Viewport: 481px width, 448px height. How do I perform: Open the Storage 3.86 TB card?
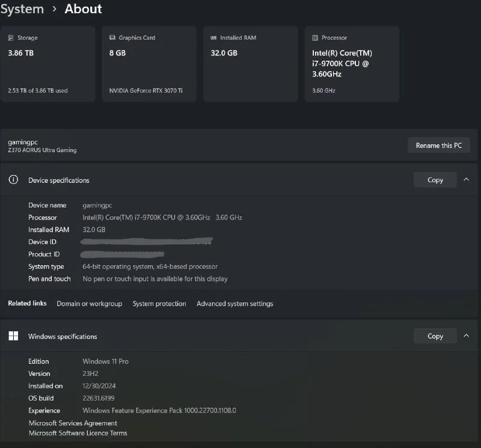click(x=48, y=64)
